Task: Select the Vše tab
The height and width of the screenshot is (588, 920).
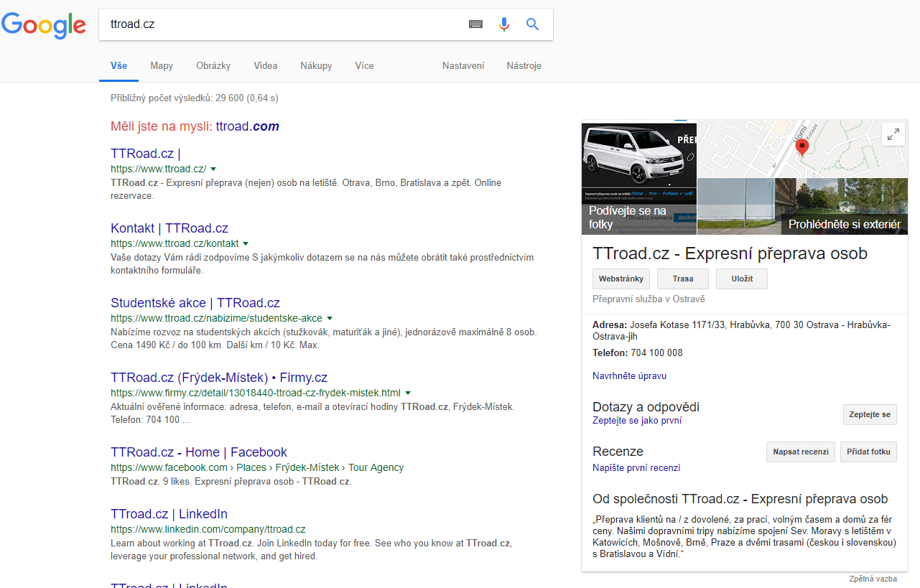Action: pyautogui.click(x=119, y=66)
